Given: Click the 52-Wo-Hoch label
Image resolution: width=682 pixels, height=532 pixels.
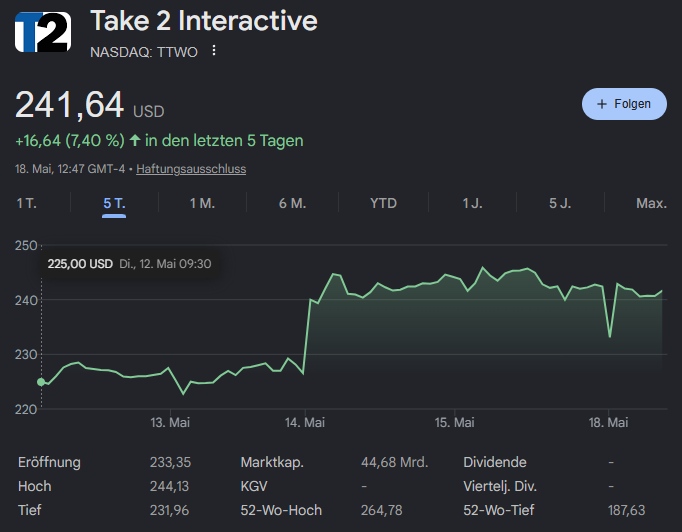Looking at the screenshot, I should pyautogui.click(x=281, y=510).
